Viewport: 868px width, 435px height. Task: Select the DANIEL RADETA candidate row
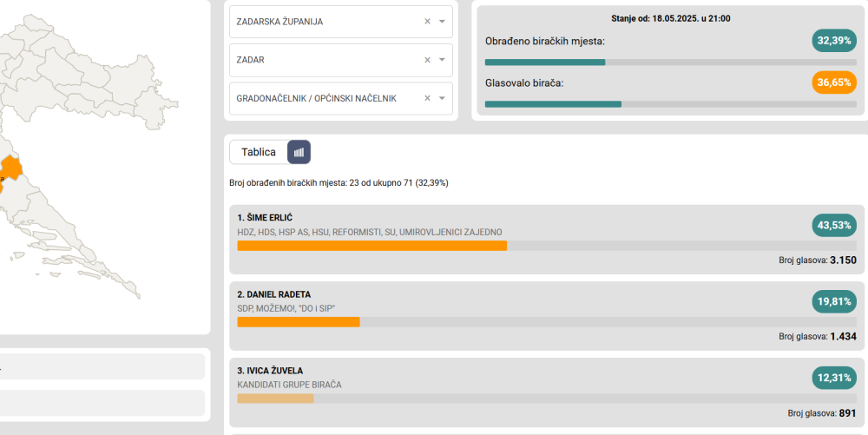(547, 316)
